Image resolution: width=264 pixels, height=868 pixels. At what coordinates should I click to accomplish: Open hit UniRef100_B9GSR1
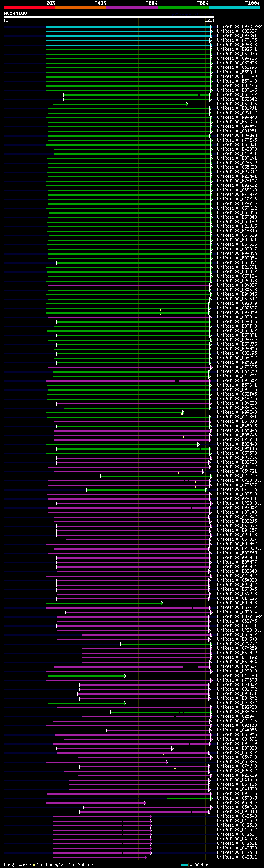click(237, 35)
